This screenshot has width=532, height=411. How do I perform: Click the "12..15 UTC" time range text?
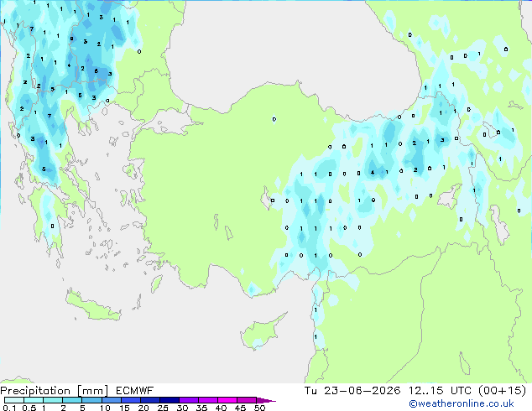440,391
